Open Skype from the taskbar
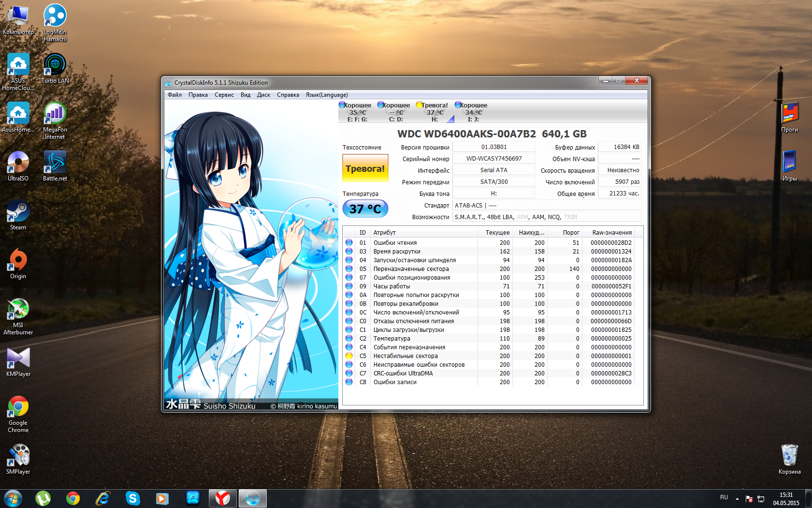 tap(132, 498)
